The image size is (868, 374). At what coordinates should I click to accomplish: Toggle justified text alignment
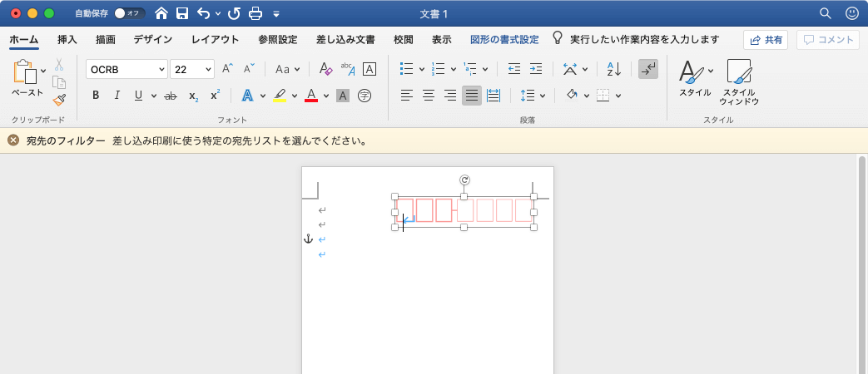click(472, 96)
